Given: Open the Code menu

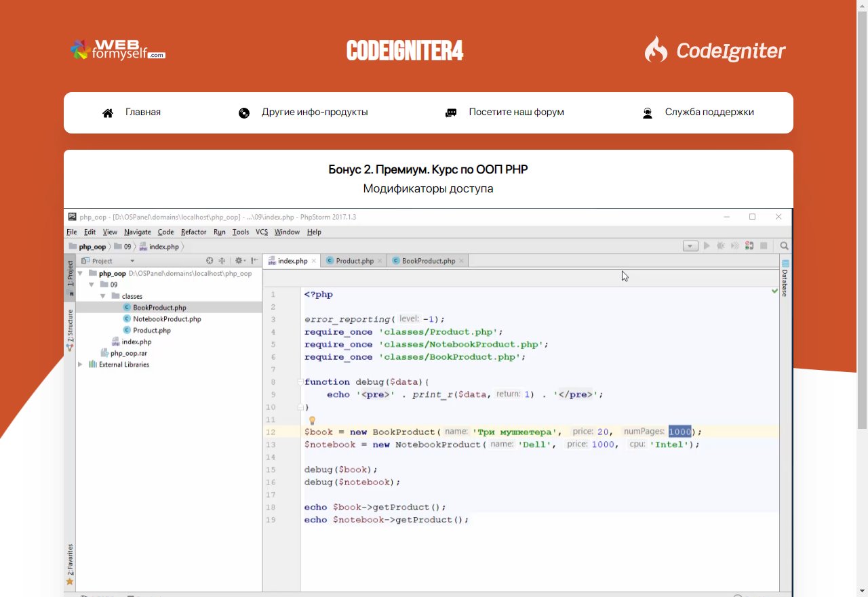Looking at the screenshot, I should click(166, 232).
